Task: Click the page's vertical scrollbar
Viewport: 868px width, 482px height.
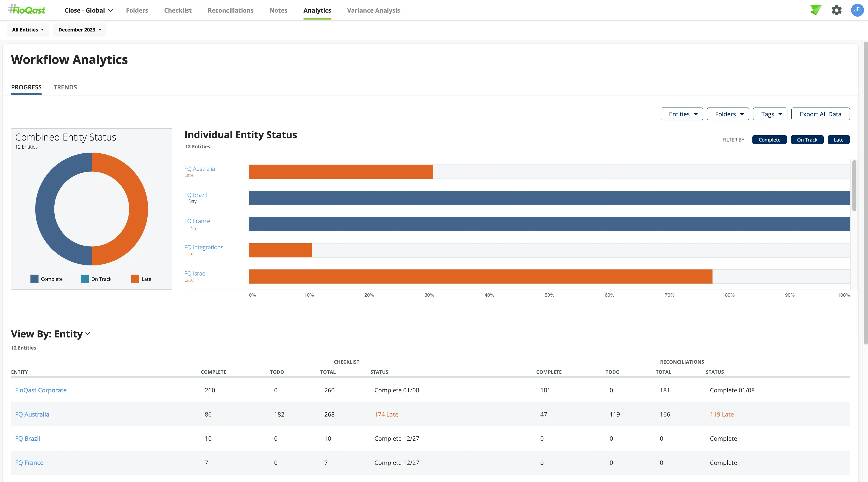Action: (865, 193)
